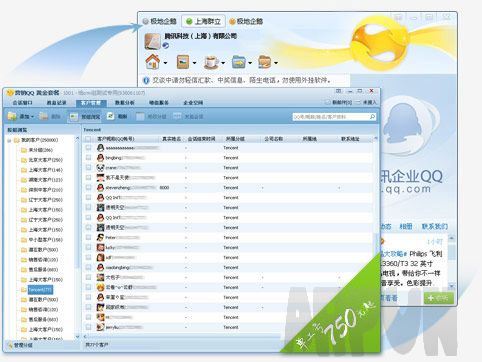The image size is (482, 362).
Task: Click the shared folder icon in the enterprise QQ window
Action: coord(265,62)
